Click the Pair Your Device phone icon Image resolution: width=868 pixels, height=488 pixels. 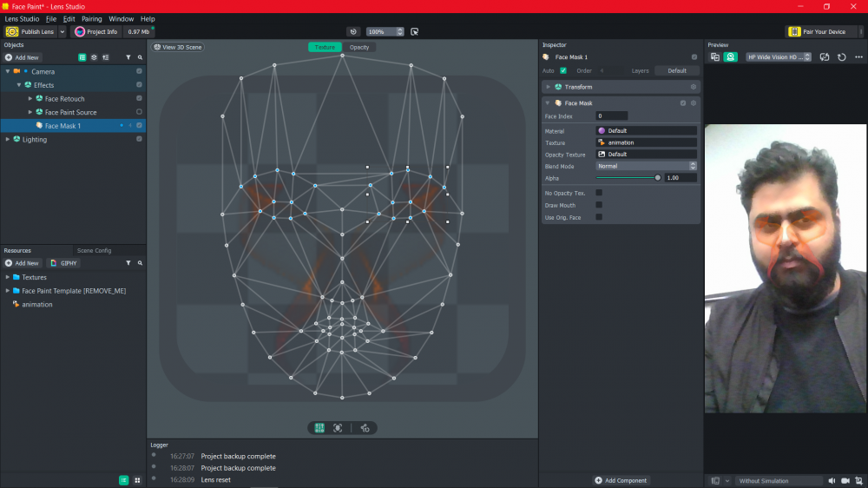794,31
